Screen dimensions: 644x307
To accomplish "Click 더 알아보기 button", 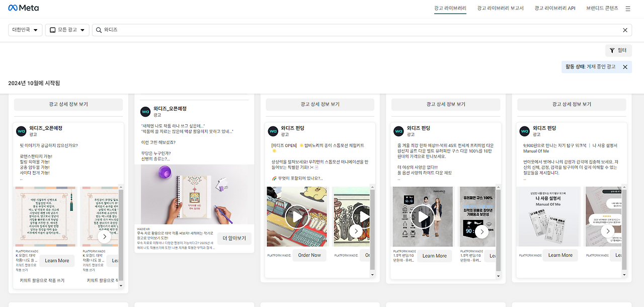I will coord(234,238).
